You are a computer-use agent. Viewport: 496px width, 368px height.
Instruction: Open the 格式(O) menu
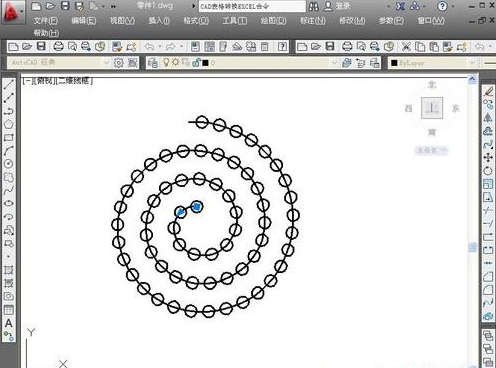[196, 21]
